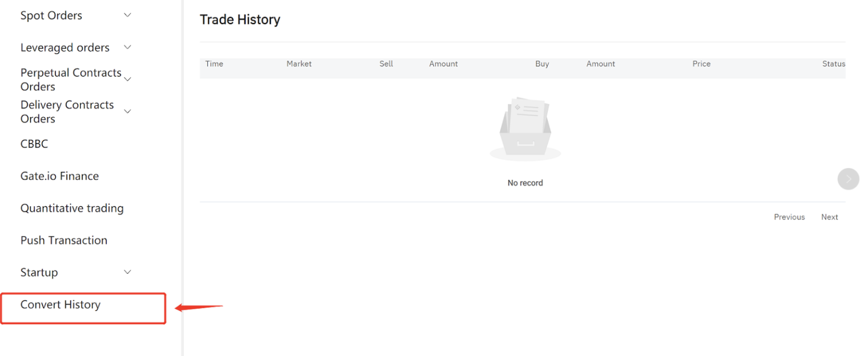The image size is (868, 356).
Task: Click the round right-arrow button
Action: coord(848,179)
